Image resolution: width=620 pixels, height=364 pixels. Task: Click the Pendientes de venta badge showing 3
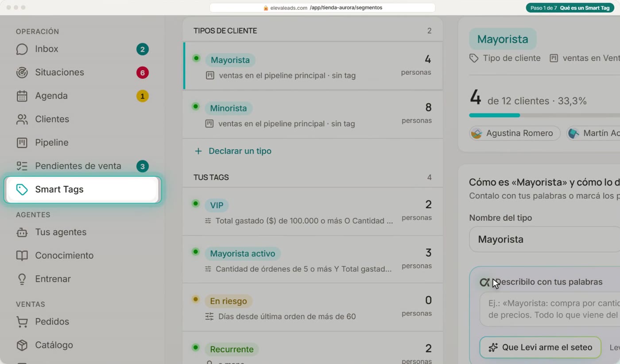(x=142, y=167)
